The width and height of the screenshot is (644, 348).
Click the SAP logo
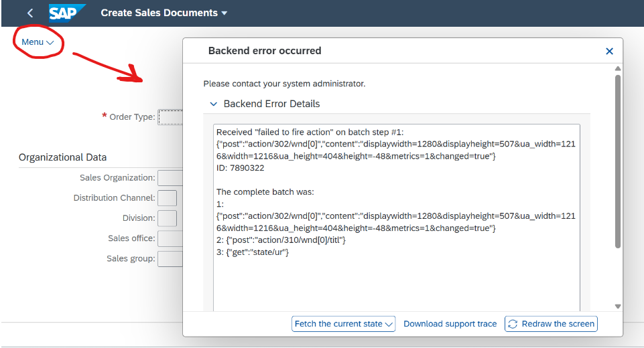tap(67, 13)
